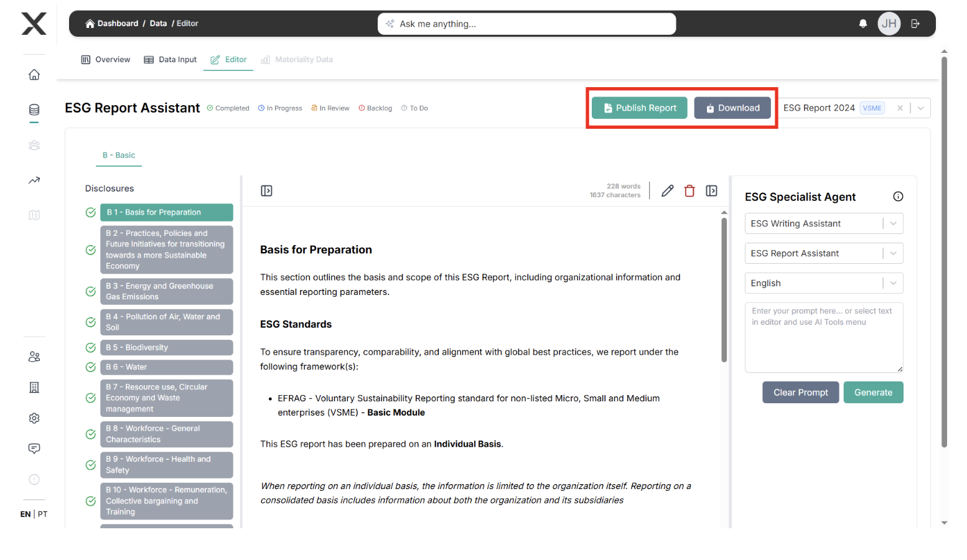Open the community icon in left sidebar
This screenshot has width=967, height=560.
tap(34, 145)
